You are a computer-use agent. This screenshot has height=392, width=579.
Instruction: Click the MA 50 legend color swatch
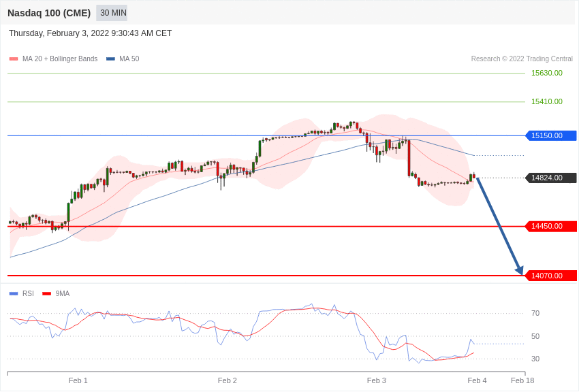110,59
